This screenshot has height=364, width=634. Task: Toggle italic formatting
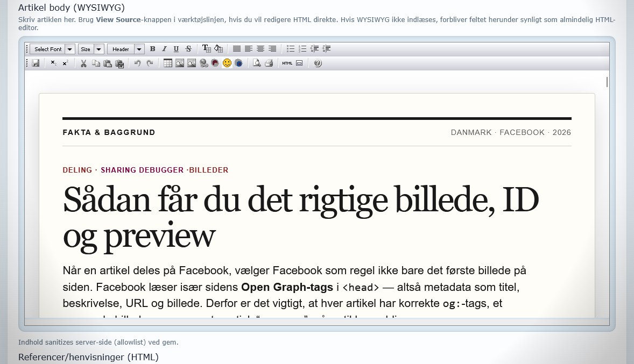click(x=164, y=49)
